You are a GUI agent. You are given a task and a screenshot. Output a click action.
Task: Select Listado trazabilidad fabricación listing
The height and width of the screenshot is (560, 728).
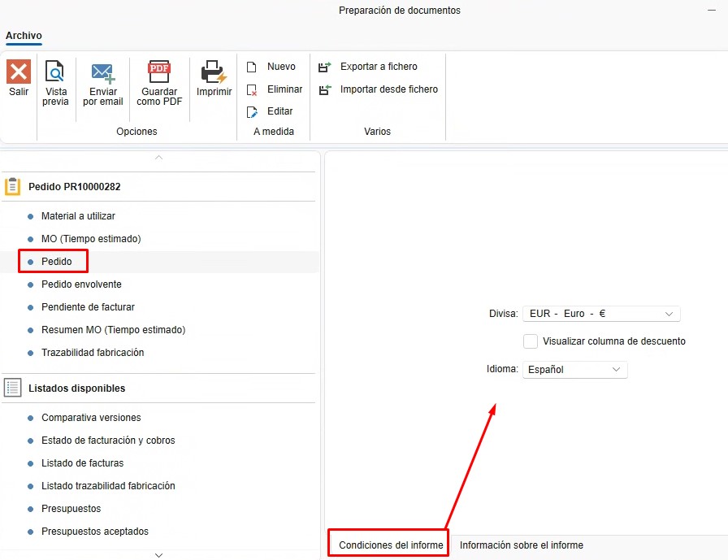(x=108, y=486)
